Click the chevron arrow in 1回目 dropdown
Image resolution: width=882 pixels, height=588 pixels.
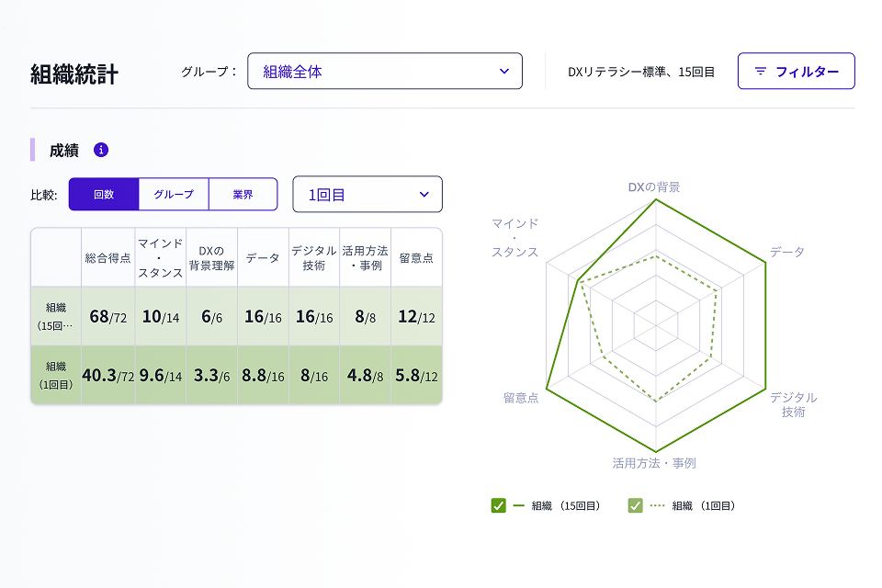(x=424, y=195)
